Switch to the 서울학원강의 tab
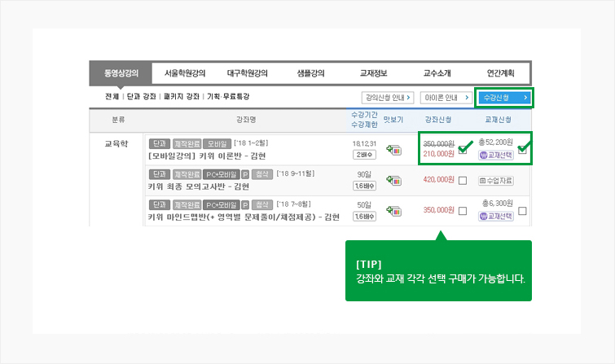615x364 pixels. [x=185, y=72]
